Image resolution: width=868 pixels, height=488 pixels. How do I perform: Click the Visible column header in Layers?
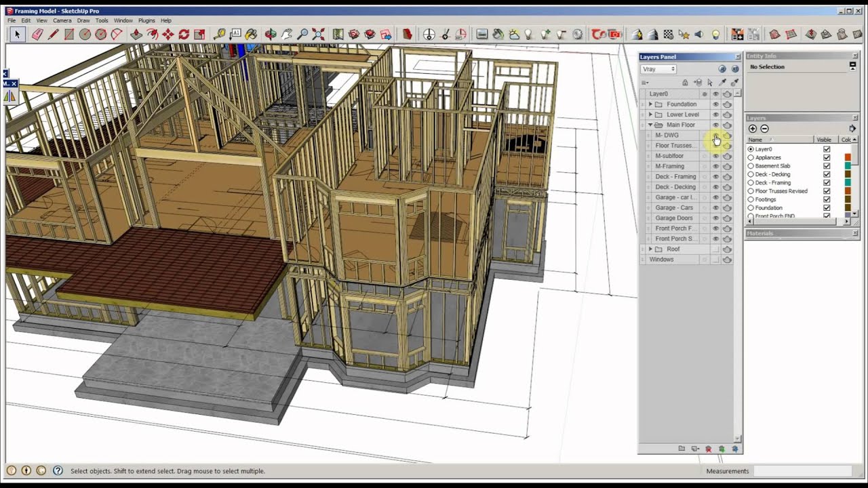(826, 140)
